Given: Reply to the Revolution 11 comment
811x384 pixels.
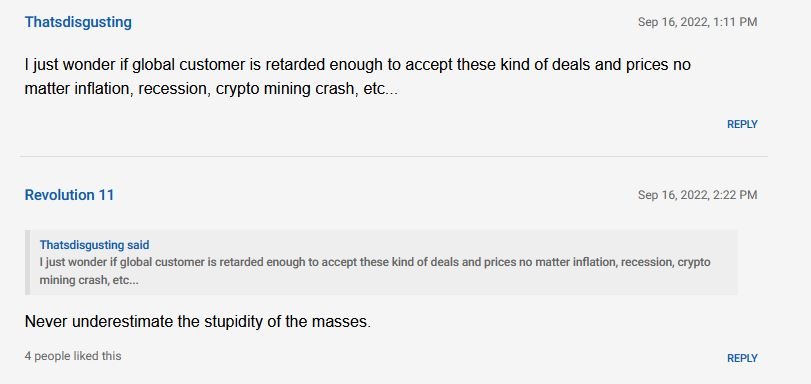Looking at the screenshot, I should [742, 358].
